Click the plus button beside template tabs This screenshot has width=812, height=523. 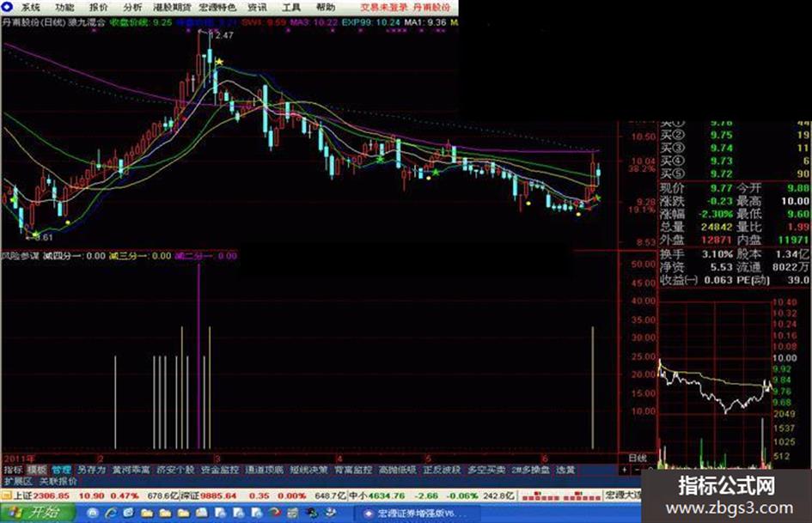(x=624, y=470)
